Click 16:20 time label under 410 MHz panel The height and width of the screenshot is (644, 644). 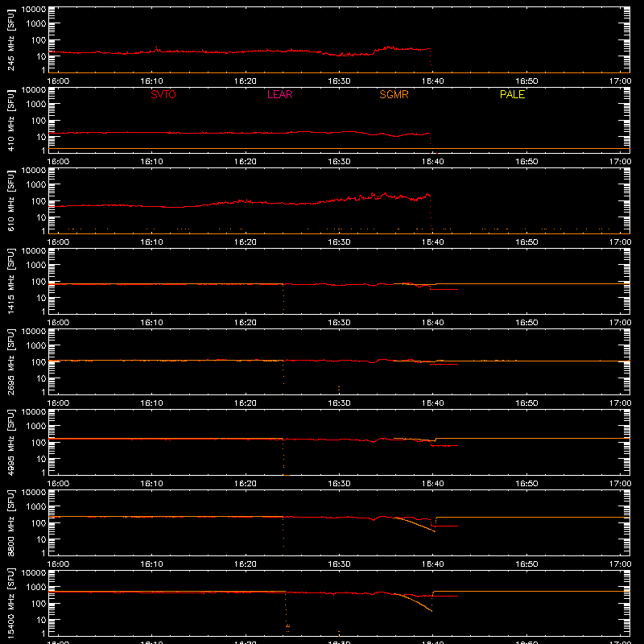pyautogui.click(x=246, y=162)
